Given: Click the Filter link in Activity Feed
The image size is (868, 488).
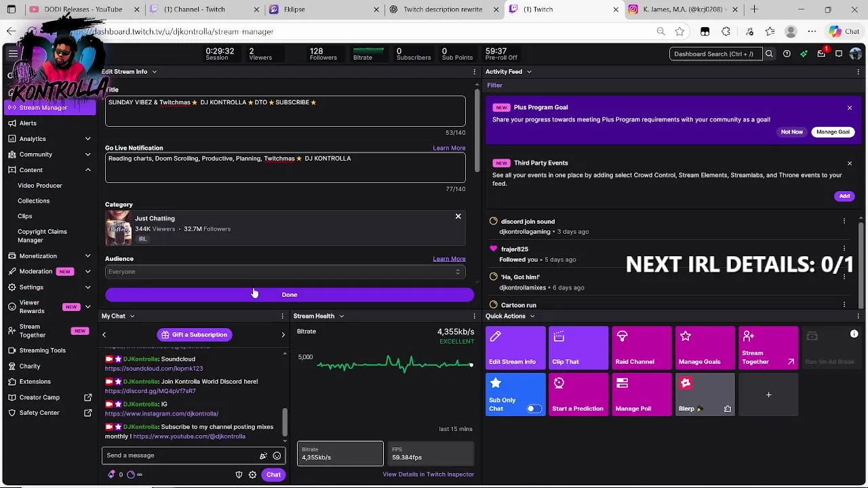Looking at the screenshot, I should tap(494, 85).
